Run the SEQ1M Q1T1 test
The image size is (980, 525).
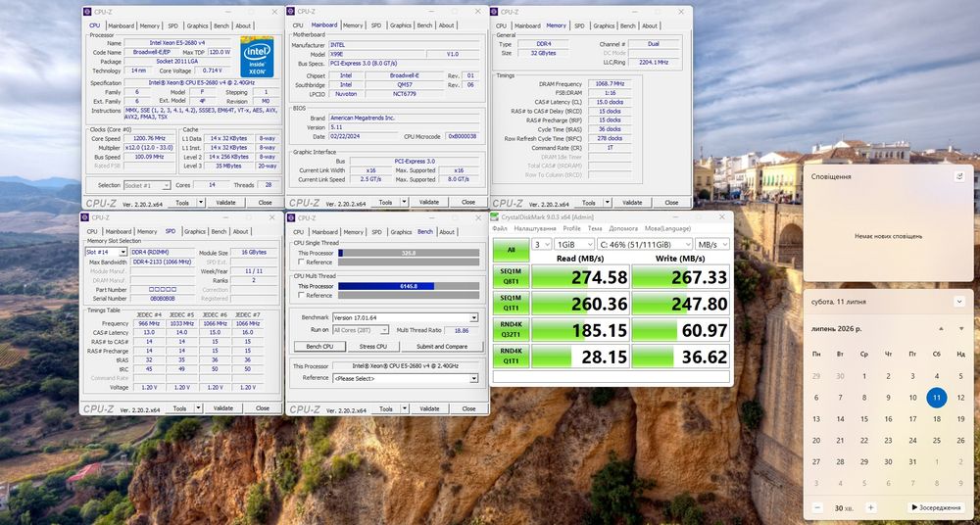click(x=511, y=303)
